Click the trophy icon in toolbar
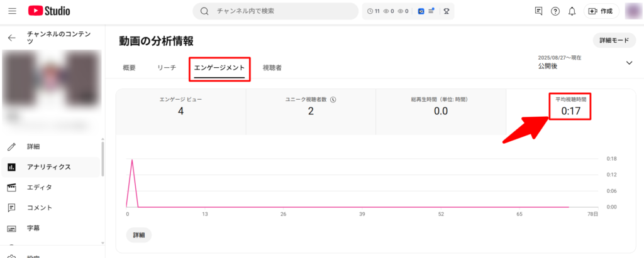Image resolution: width=644 pixels, height=258 pixels. point(446,11)
